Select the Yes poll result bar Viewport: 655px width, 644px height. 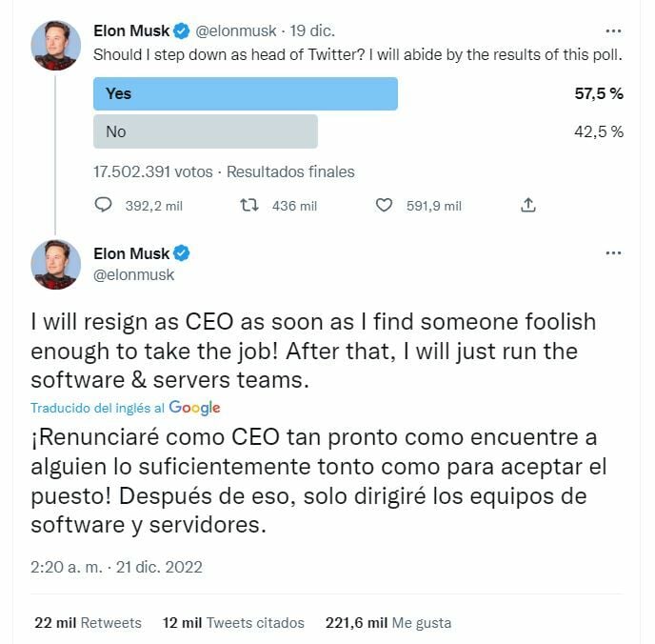pos(246,93)
